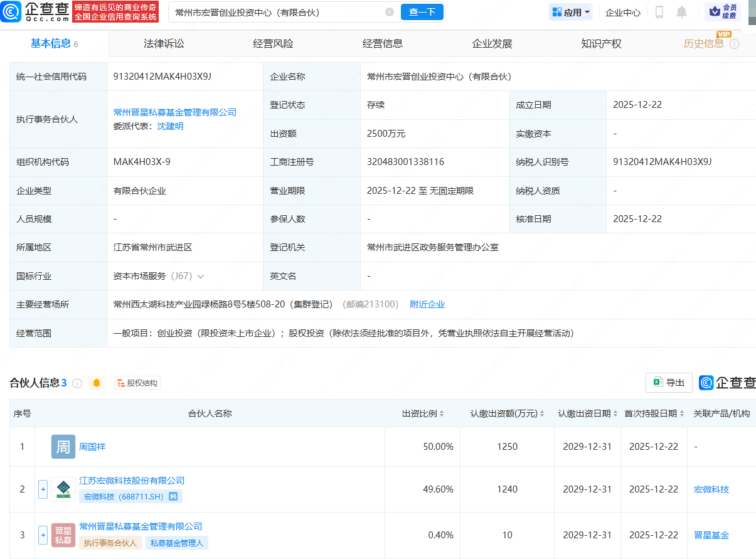
Task: Clear the search box with X icon
Action: coord(390,12)
